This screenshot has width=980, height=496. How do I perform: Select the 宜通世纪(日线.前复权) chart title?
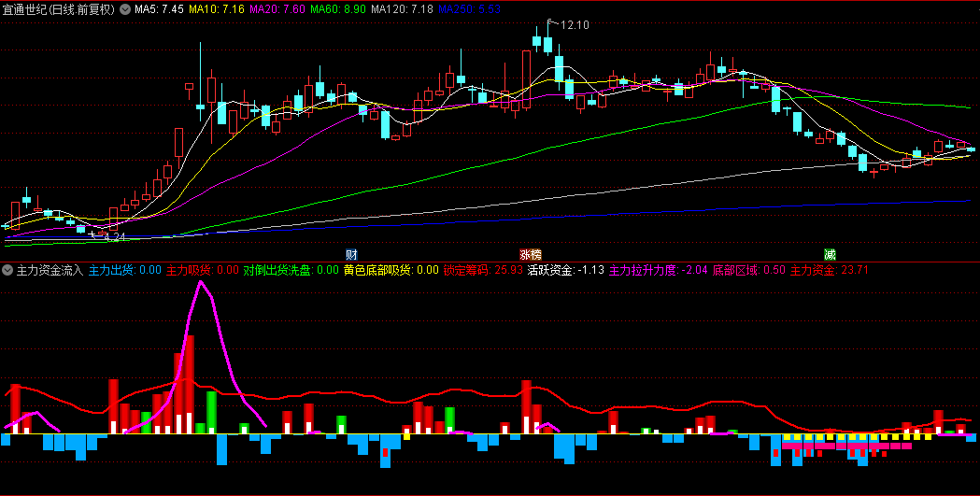coord(59,9)
